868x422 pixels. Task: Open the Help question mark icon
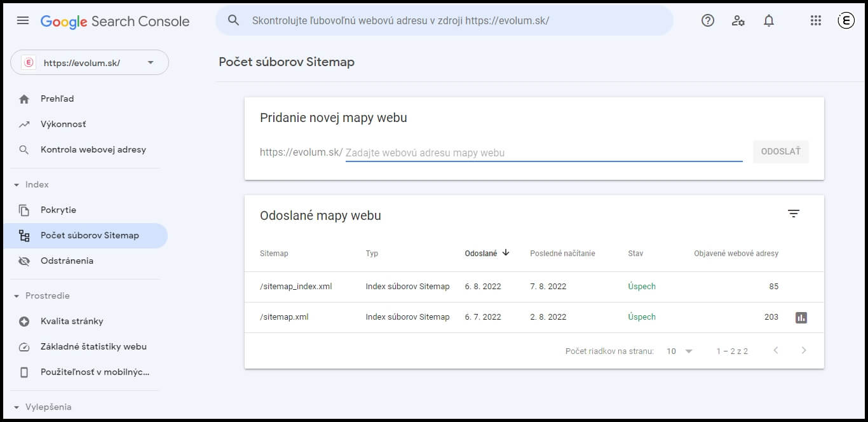pyautogui.click(x=708, y=20)
